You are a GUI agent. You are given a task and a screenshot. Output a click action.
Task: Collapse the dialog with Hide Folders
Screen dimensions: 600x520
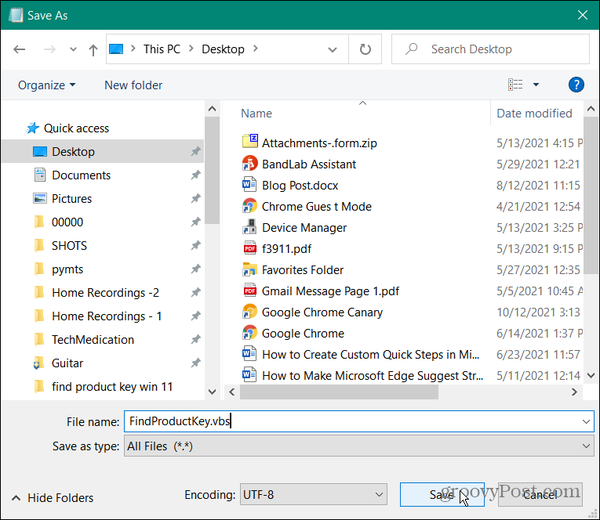point(52,497)
